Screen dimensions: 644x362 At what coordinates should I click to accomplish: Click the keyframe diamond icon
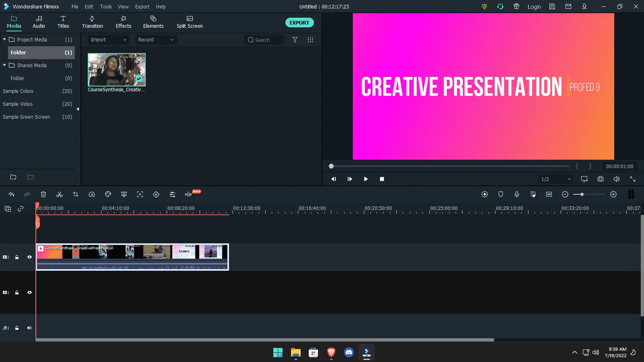click(x=156, y=194)
